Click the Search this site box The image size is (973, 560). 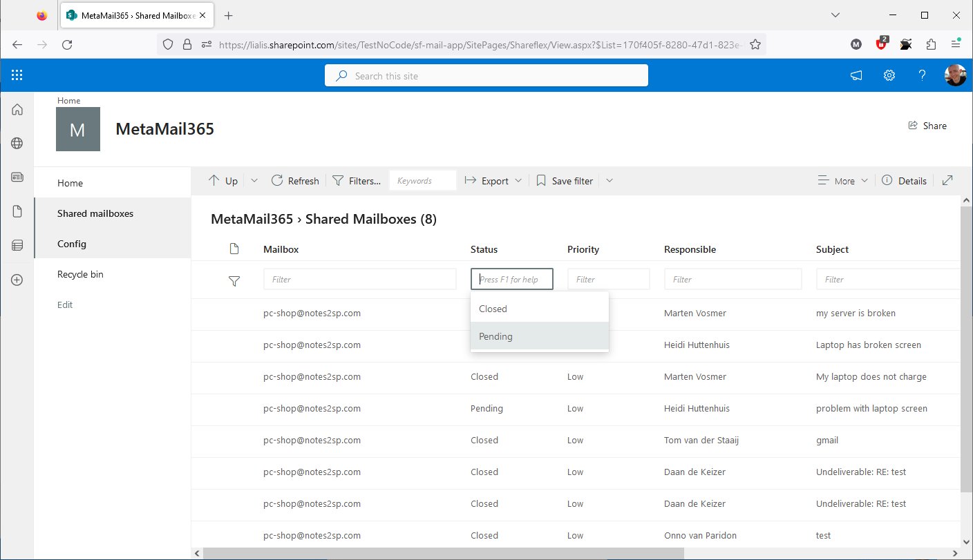pyautogui.click(x=486, y=76)
